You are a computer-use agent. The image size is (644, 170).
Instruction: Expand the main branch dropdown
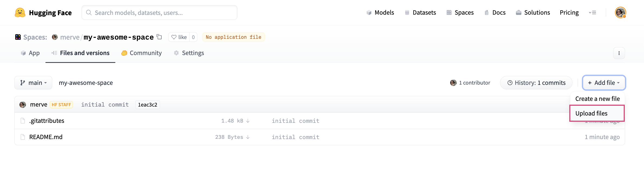33,83
